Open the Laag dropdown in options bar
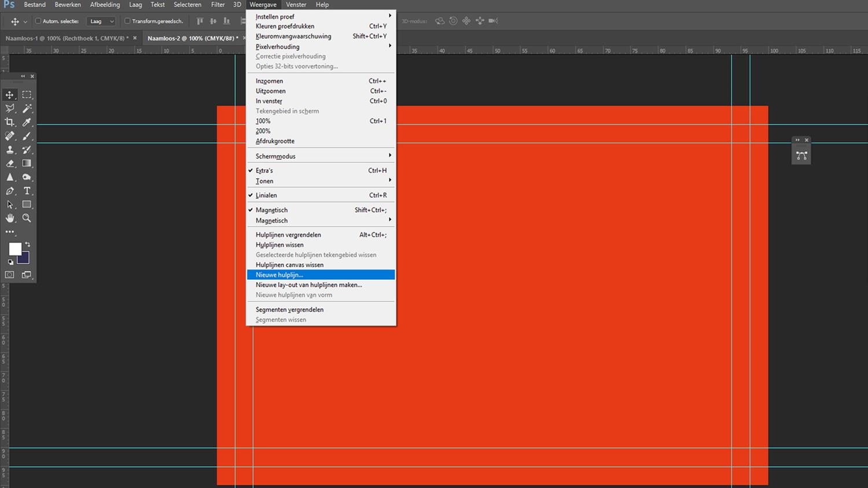This screenshot has height=488, width=868. 101,21
